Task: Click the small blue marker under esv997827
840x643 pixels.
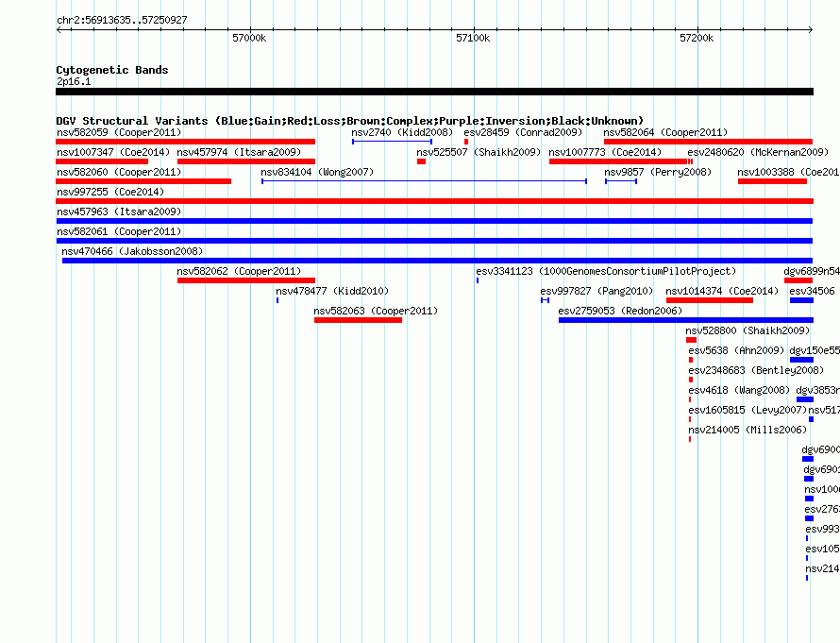Action: tap(545, 300)
